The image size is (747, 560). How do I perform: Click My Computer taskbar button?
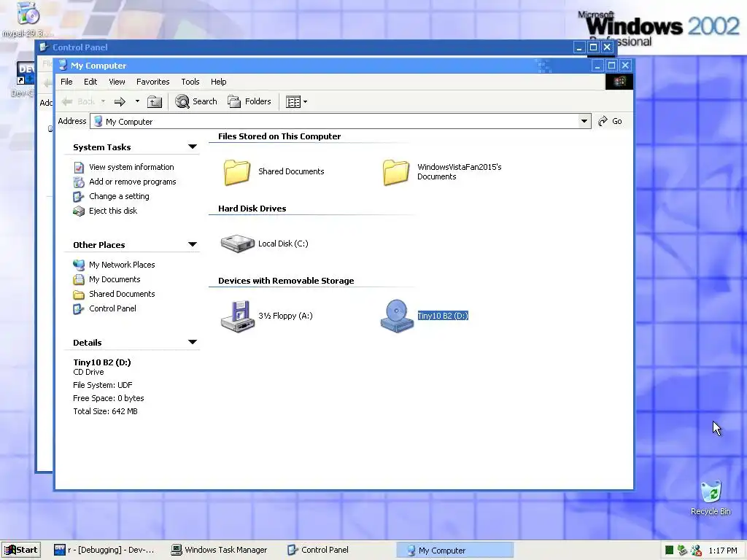[x=455, y=551]
